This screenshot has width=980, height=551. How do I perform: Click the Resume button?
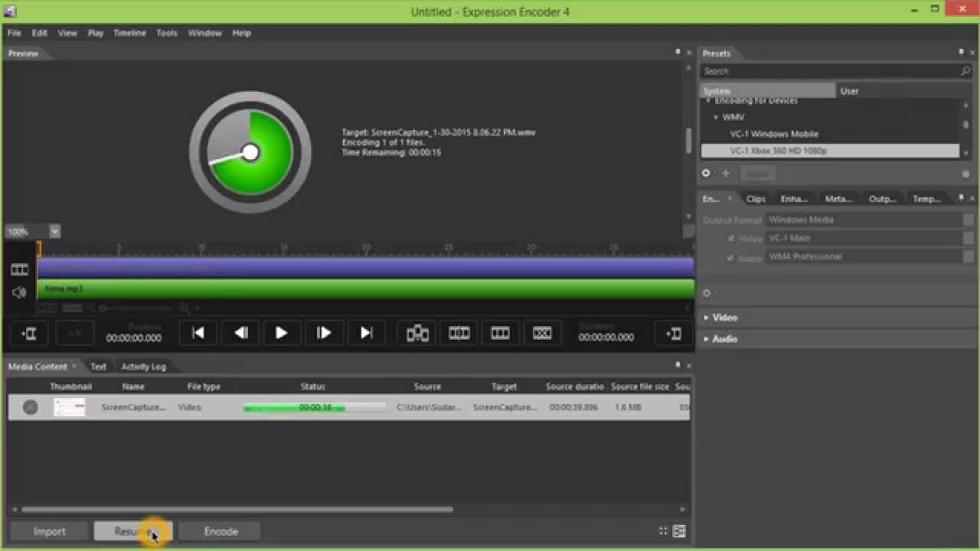click(x=133, y=531)
